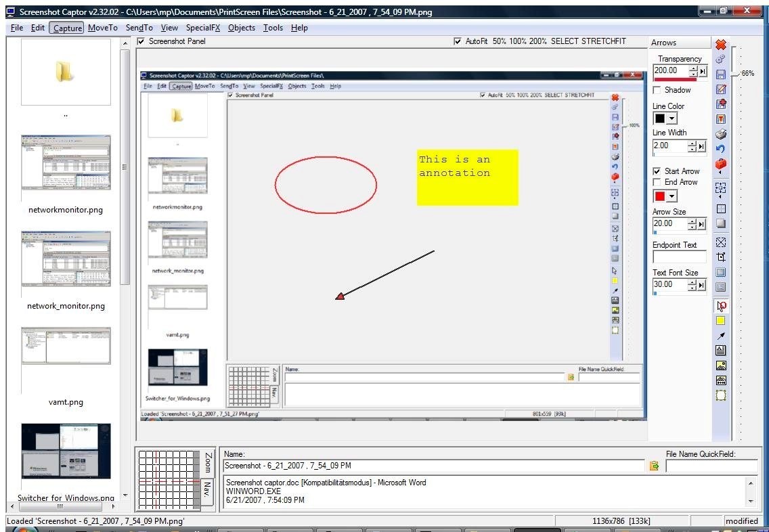This screenshot has height=532, width=769.
Task: Open the preferences gear icon
Action: click(720, 60)
